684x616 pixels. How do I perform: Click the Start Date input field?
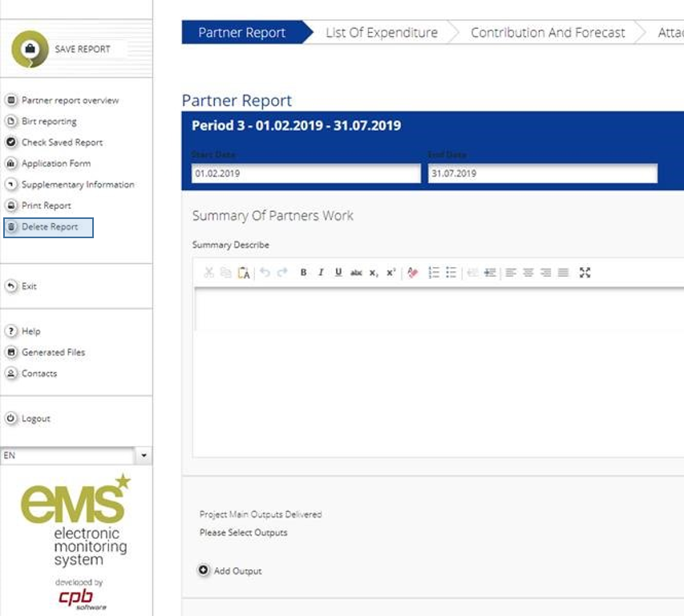306,173
